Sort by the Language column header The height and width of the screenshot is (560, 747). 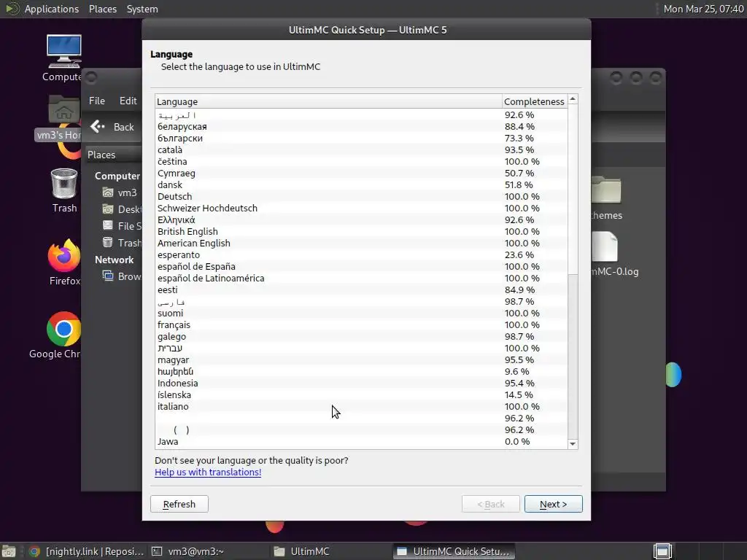click(328, 101)
